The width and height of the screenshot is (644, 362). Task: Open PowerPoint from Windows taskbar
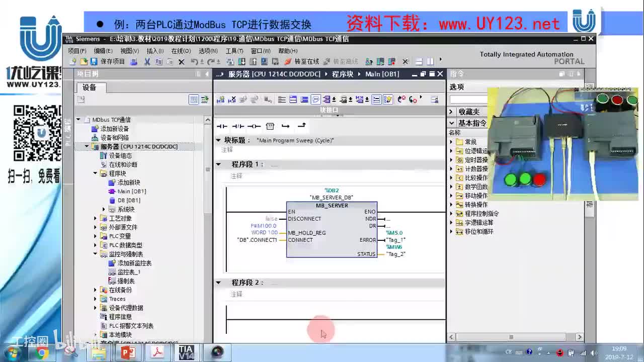click(128, 352)
